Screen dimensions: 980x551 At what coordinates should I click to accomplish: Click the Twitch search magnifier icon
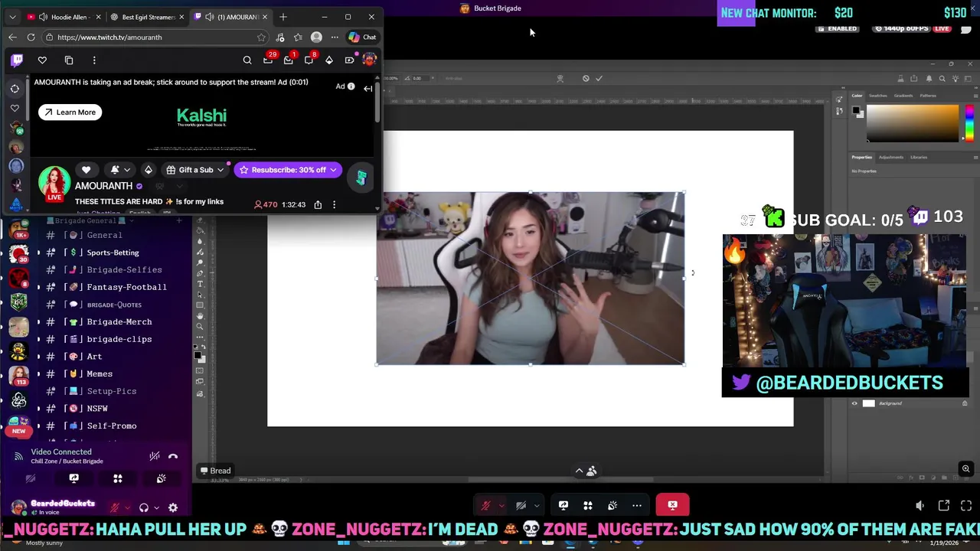[247, 60]
